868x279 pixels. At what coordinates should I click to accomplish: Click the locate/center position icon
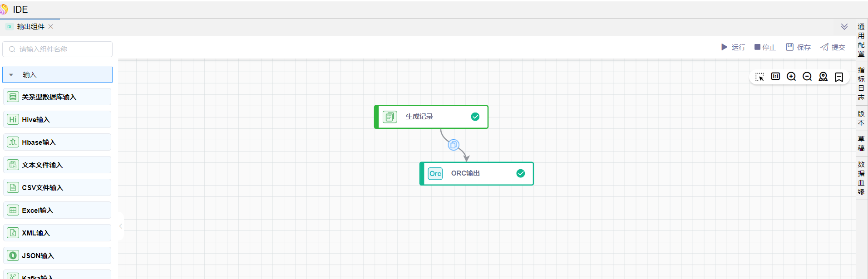823,77
